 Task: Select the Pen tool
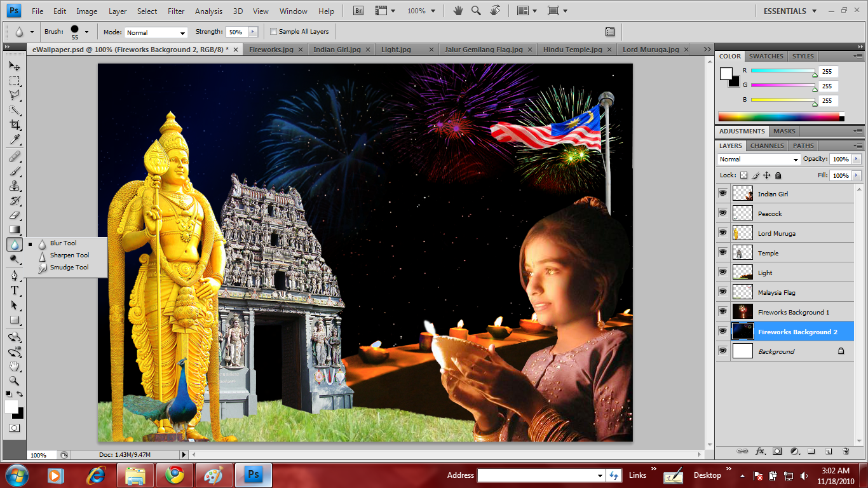(x=14, y=276)
